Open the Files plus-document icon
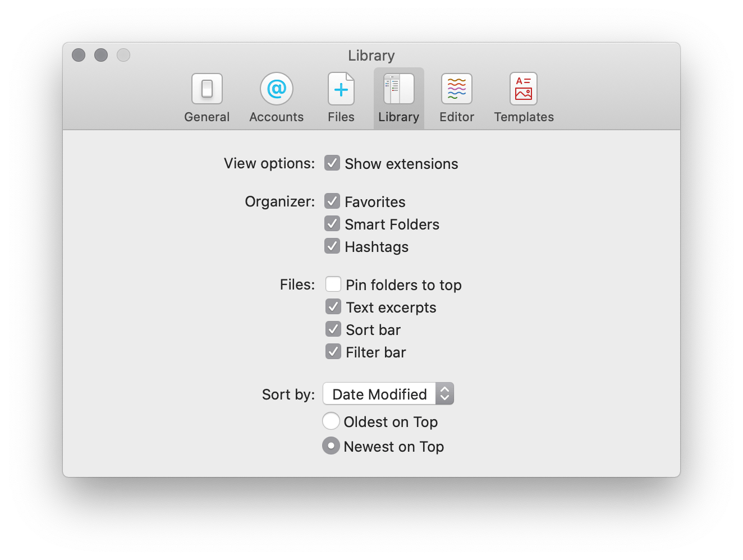Viewport: 743px width, 560px height. click(341, 89)
